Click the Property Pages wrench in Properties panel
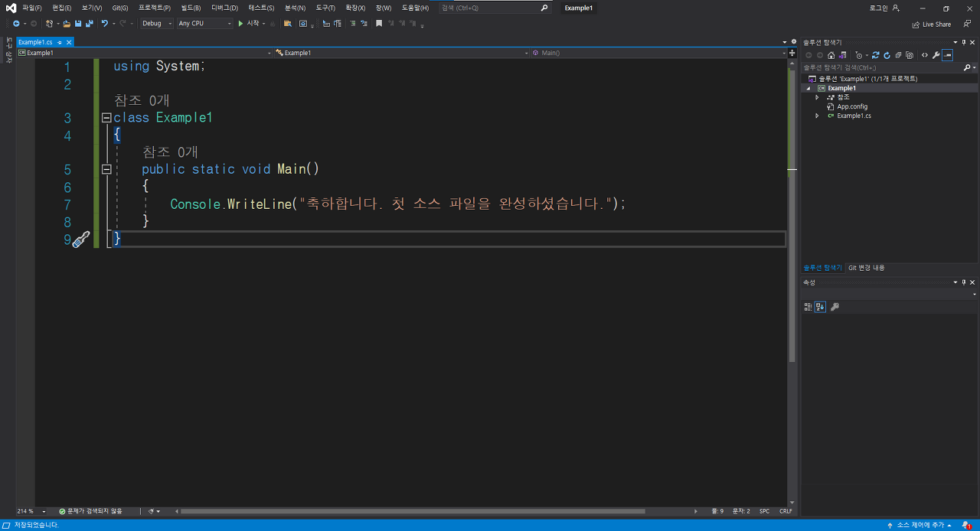Viewport: 980px width, 531px height. tap(835, 307)
